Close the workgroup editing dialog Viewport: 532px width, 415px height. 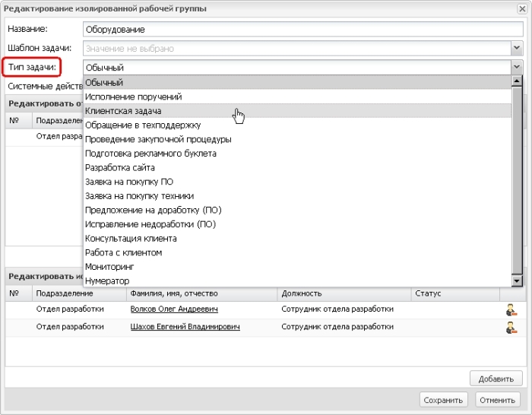point(521,8)
